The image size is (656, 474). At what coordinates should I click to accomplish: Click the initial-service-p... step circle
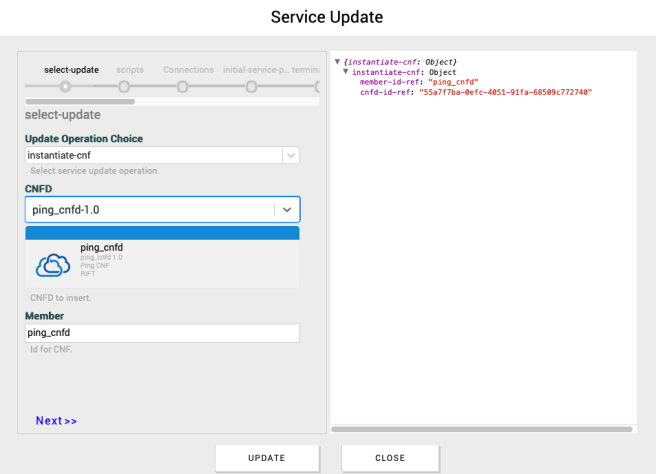pos(251,87)
